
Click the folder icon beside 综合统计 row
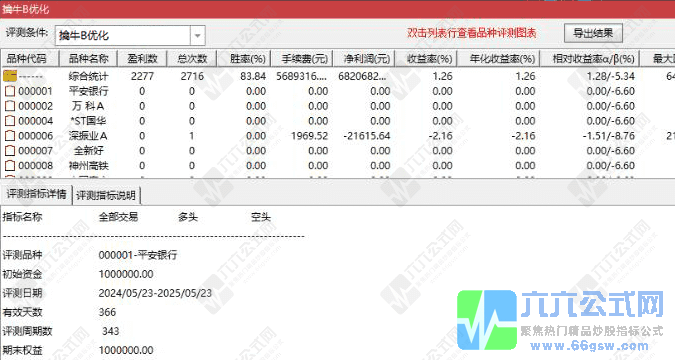(10, 76)
